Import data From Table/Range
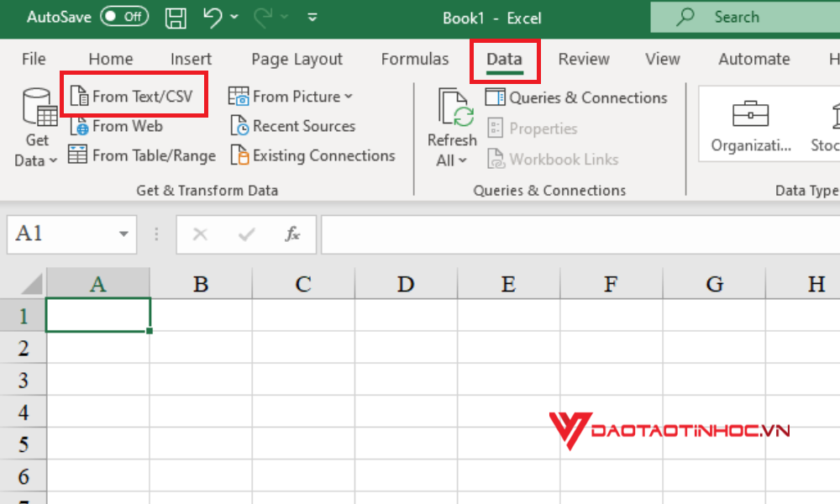The width and height of the screenshot is (840, 504). click(141, 155)
